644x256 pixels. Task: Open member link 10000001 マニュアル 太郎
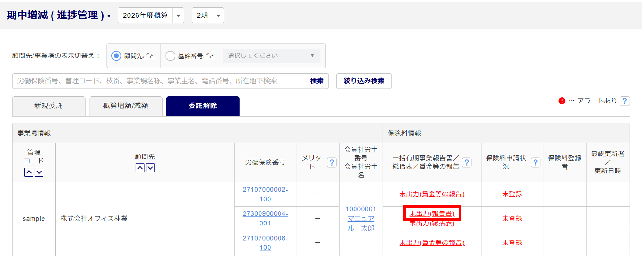361,219
